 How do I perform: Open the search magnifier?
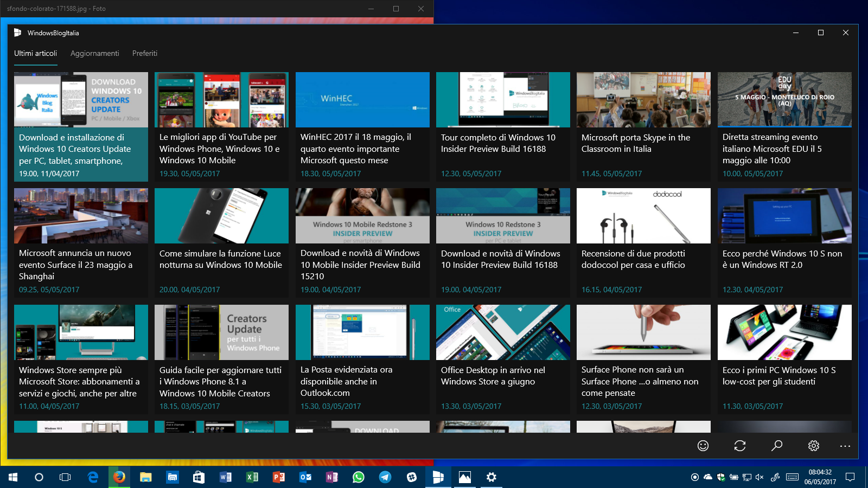click(x=777, y=446)
